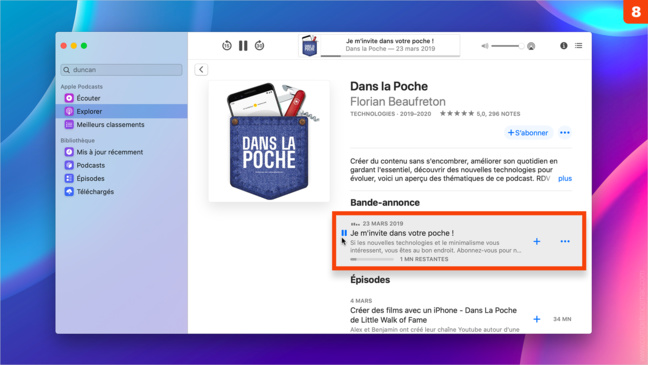This screenshot has width=648, height=365.
Task: Add the trailer episode to library
Action: click(x=536, y=241)
